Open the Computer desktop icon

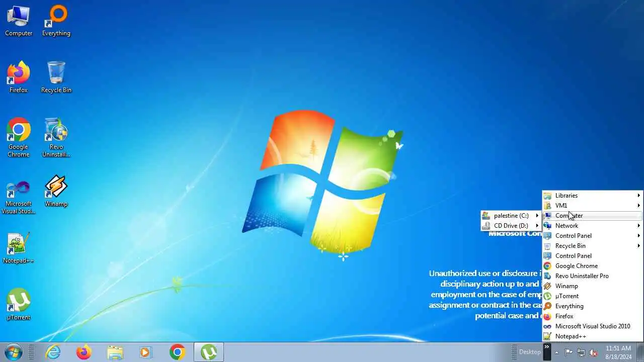coord(19,21)
